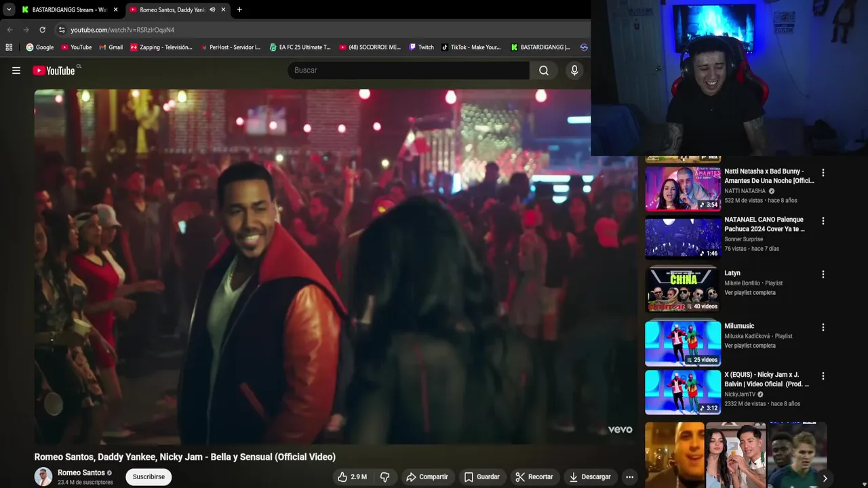
Task: Close the BASTARDIGANGG Stream tab
Action: click(x=115, y=9)
